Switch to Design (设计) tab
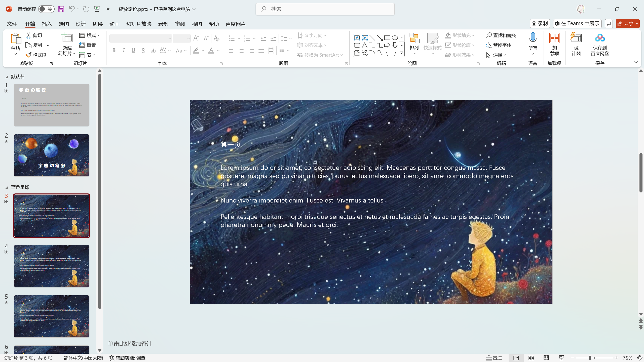This screenshot has height=362, width=644. tap(81, 24)
